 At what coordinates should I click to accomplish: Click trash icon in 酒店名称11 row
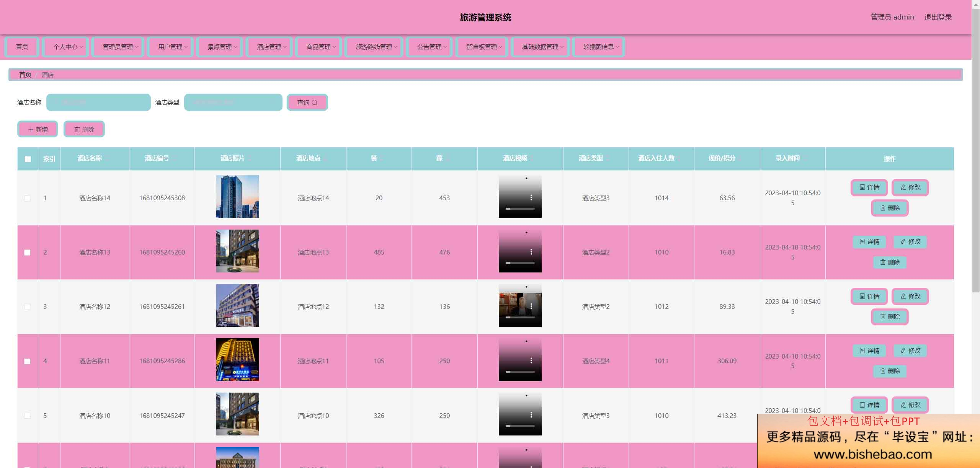coord(883,371)
